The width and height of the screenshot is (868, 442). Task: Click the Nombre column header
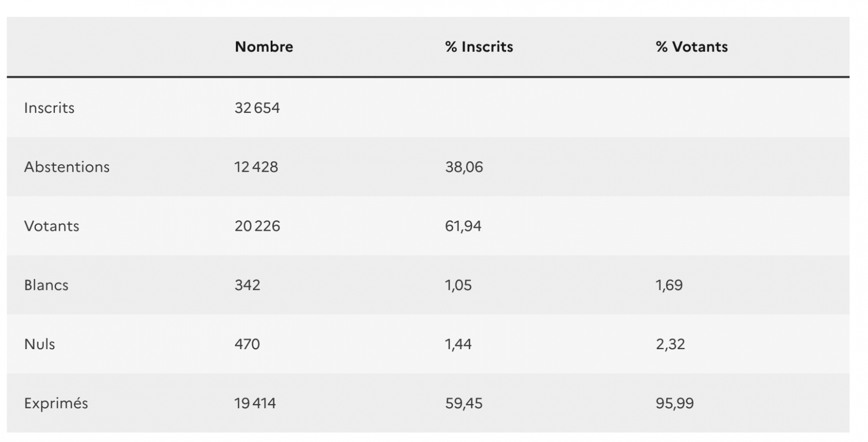[x=264, y=47]
